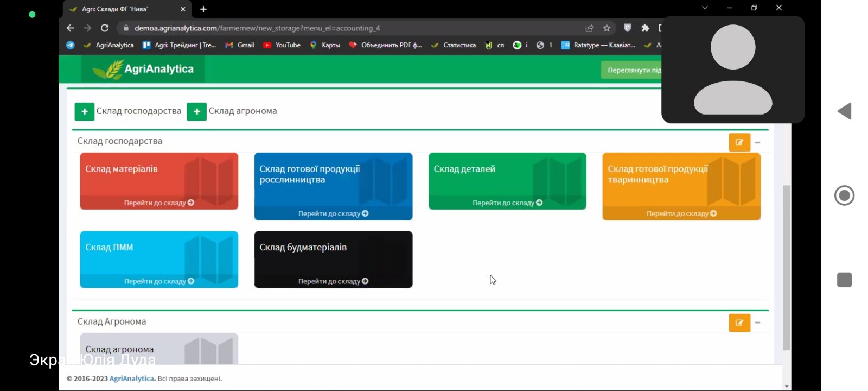The image size is (868, 391).
Task: Bookmark this page with the star icon
Action: [x=607, y=28]
